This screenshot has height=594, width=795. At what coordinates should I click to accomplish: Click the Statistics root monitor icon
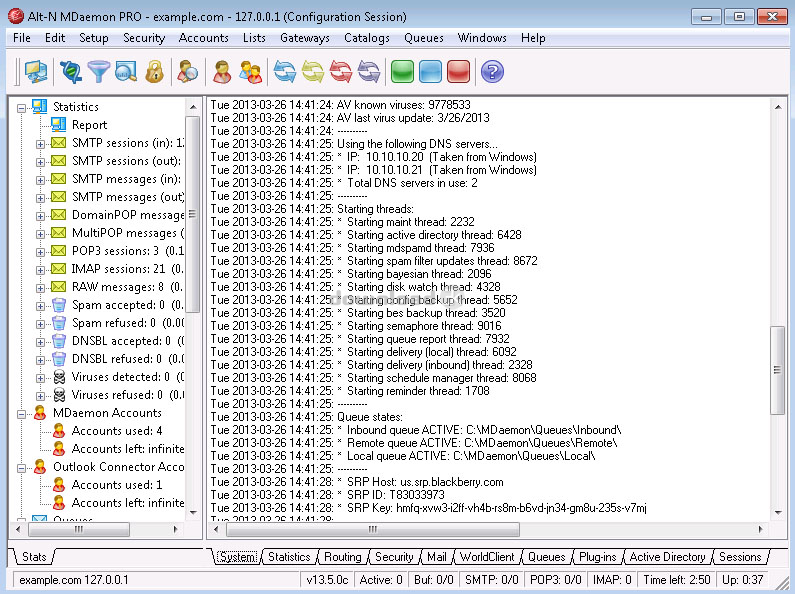pyautogui.click(x=40, y=106)
